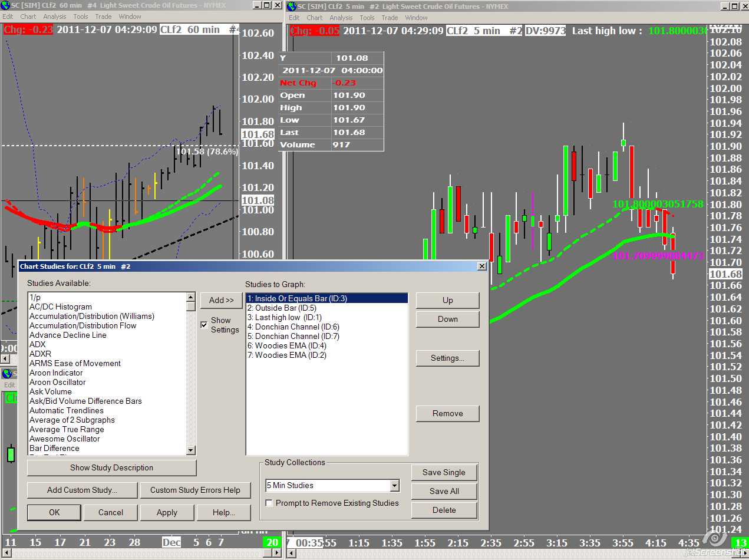Confirm dialog with OK
This screenshot has height=560, width=749.
click(x=54, y=512)
